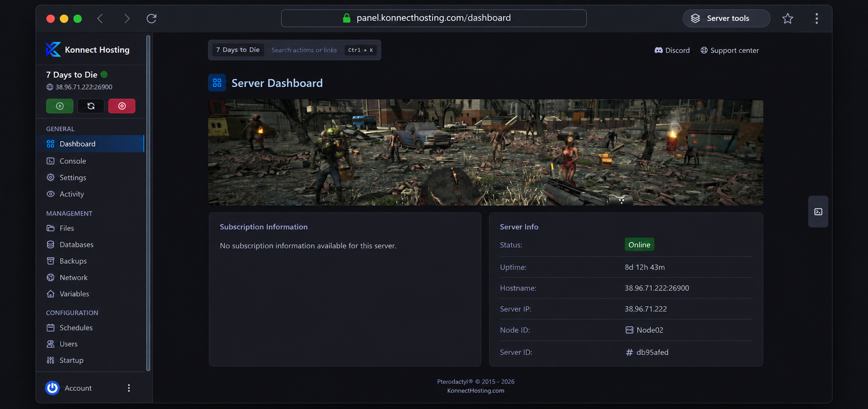Viewport: 868px width, 409px height.
Task: Click the Node02 node value
Action: [x=650, y=330]
